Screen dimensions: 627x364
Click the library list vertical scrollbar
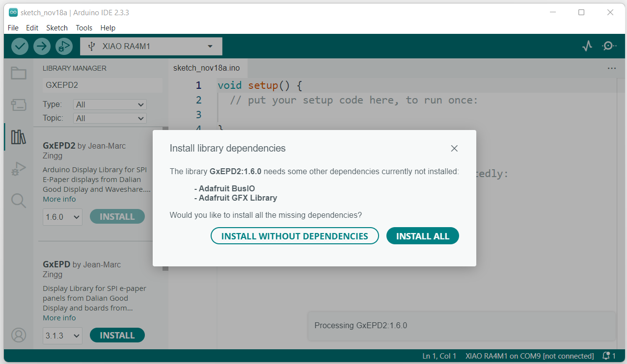165,199
